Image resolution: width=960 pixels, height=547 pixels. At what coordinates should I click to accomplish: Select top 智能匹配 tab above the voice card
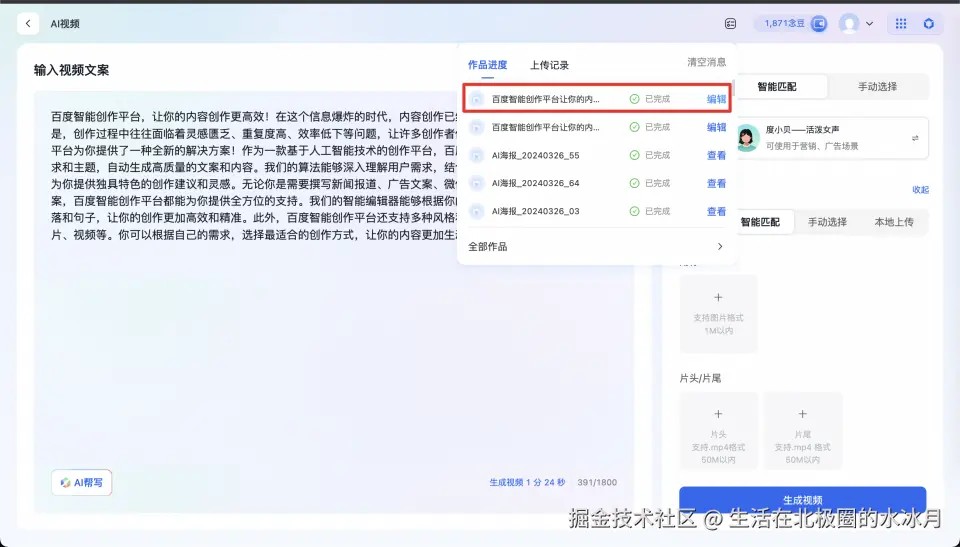pos(776,86)
